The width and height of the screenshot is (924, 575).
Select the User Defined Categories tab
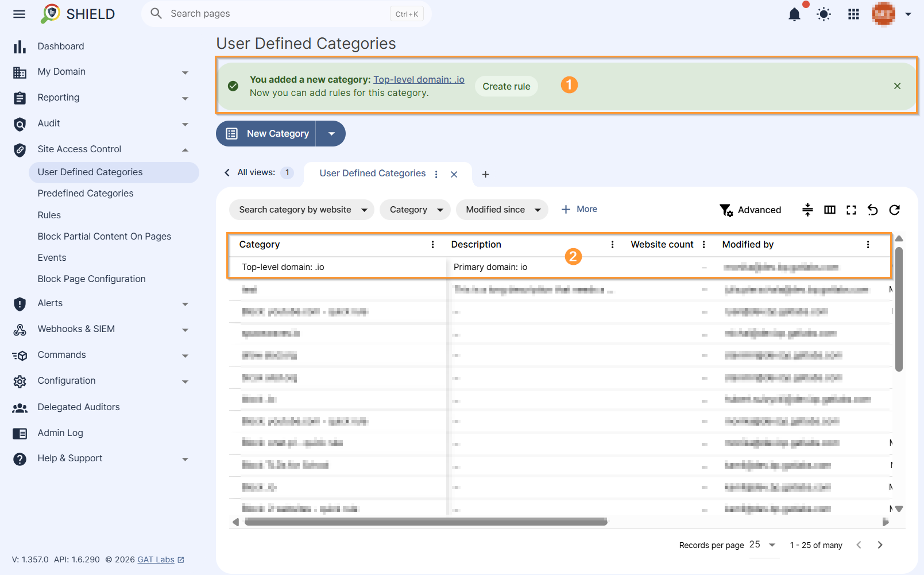[373, 173]
